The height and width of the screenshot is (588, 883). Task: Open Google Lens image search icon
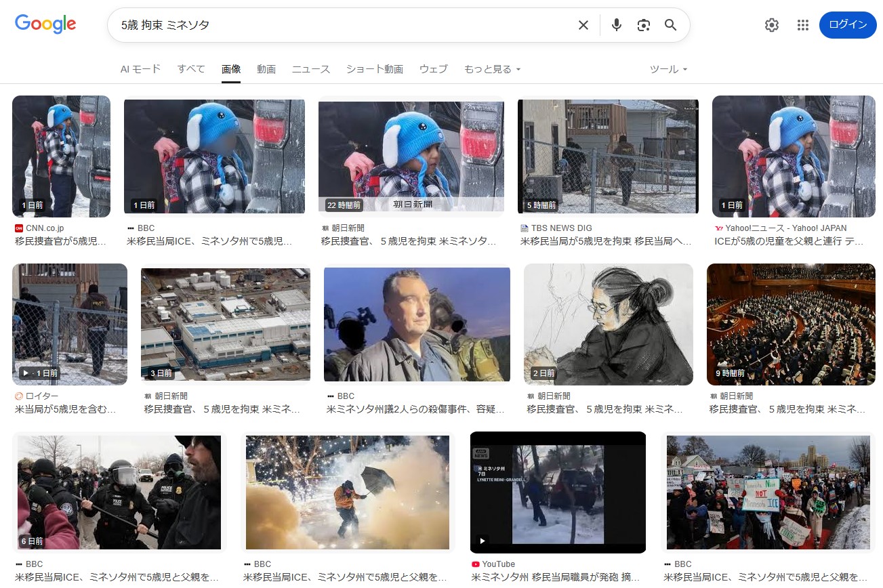[x=643, y=25]
